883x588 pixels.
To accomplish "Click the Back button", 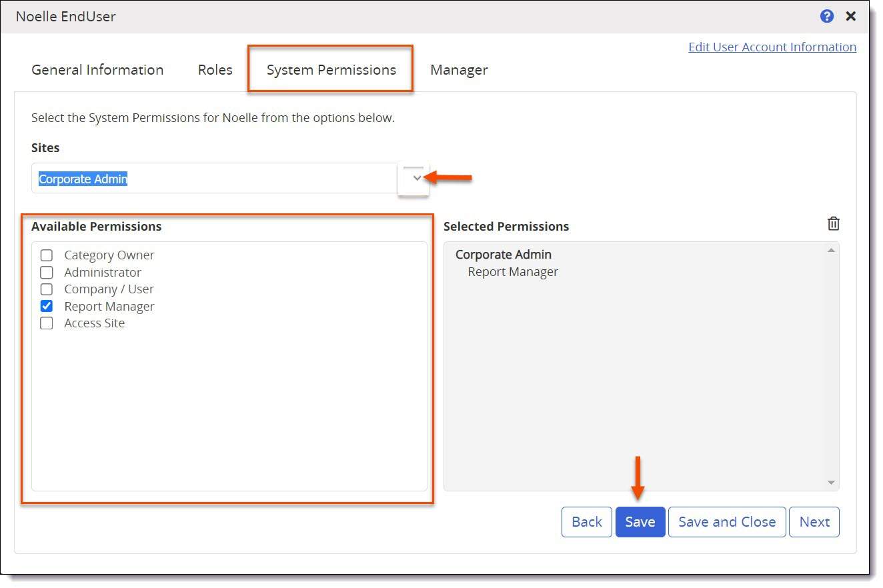I will (x=586, y=521).
